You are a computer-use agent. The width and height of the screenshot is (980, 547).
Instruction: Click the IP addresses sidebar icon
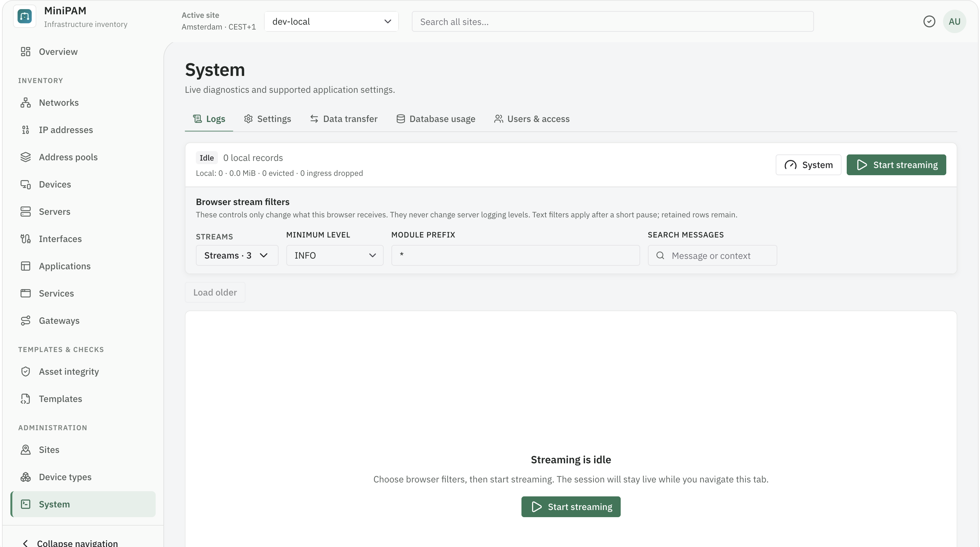(26, 130)
